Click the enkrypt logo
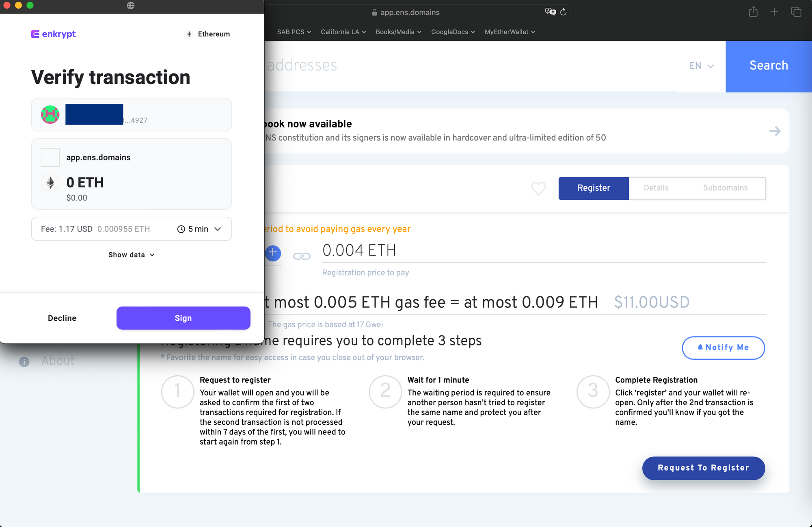This screenshot has width=812, height=527. (54, 34)
